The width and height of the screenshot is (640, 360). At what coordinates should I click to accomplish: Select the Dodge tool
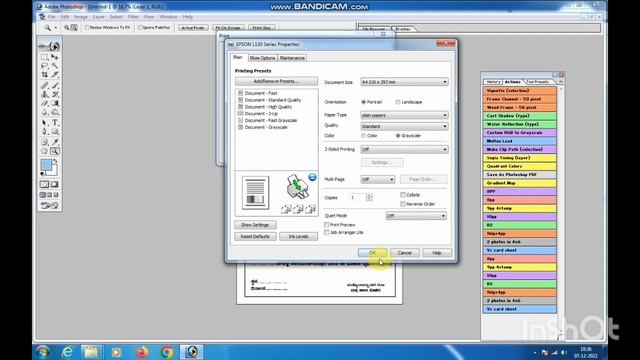point(55,112)
